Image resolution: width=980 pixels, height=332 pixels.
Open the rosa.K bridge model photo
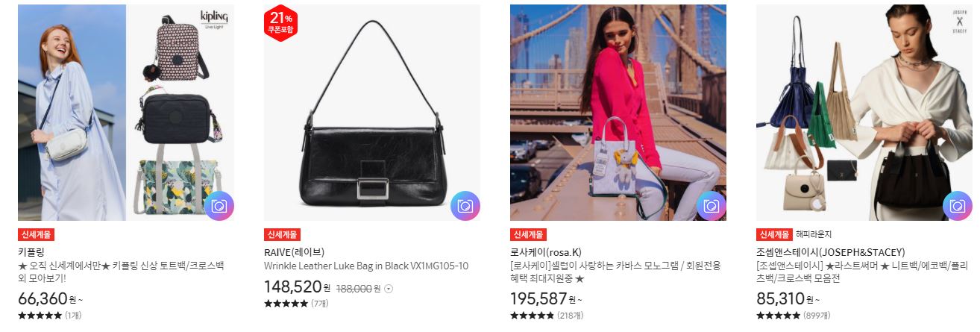618,113
